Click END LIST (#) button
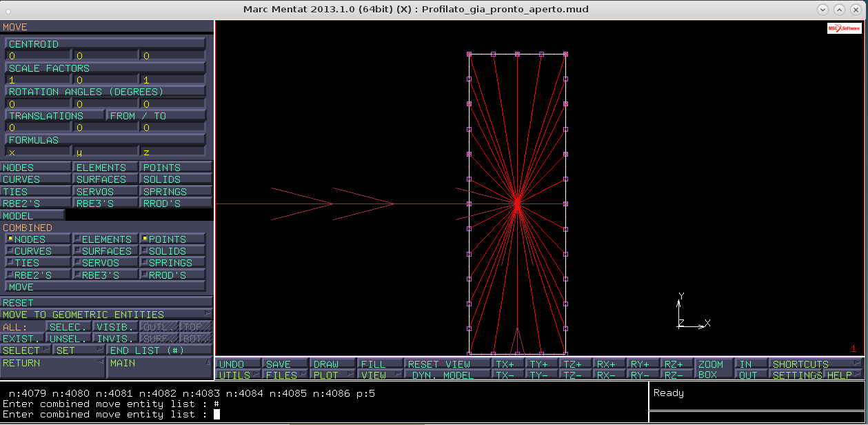Screen dimensions: 868x425 coord(160,350)
